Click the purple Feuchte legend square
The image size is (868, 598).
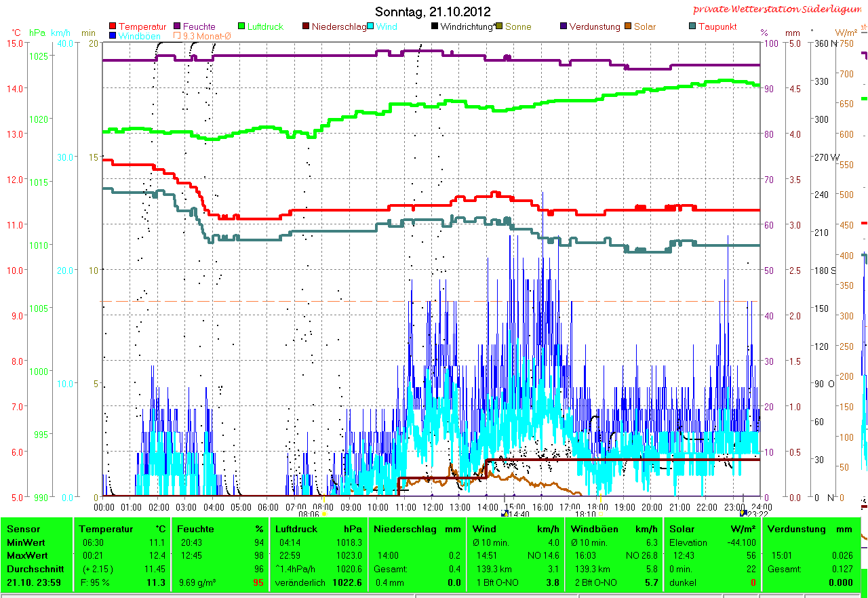(178, 26)
